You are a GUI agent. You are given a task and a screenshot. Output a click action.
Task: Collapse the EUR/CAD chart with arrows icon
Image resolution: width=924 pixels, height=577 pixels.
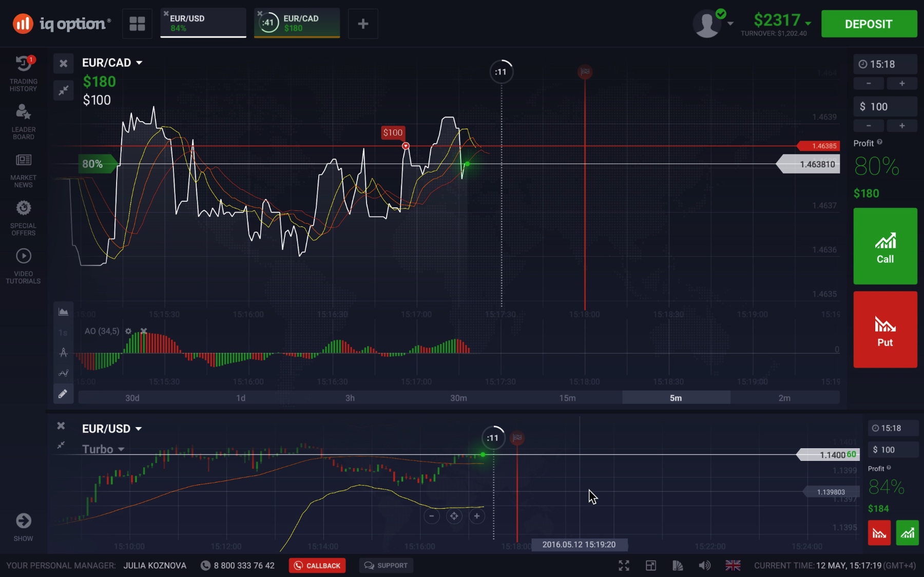click(63, 91)
